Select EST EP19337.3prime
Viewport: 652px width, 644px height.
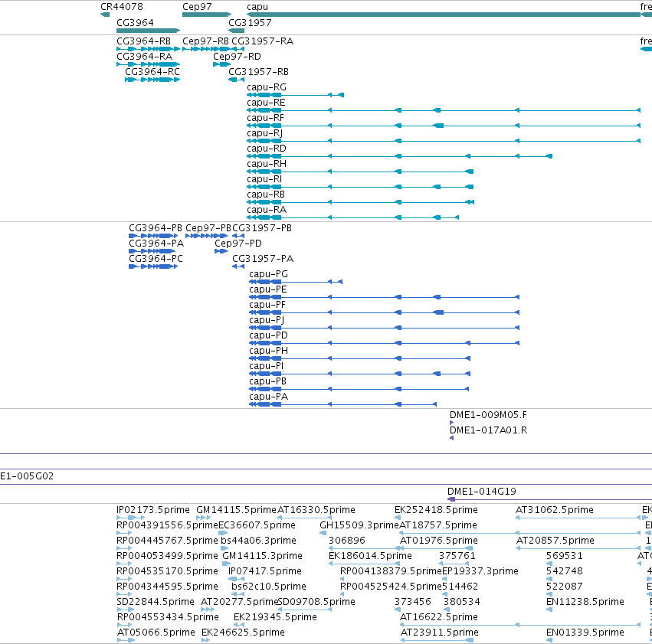pos(444,579)
